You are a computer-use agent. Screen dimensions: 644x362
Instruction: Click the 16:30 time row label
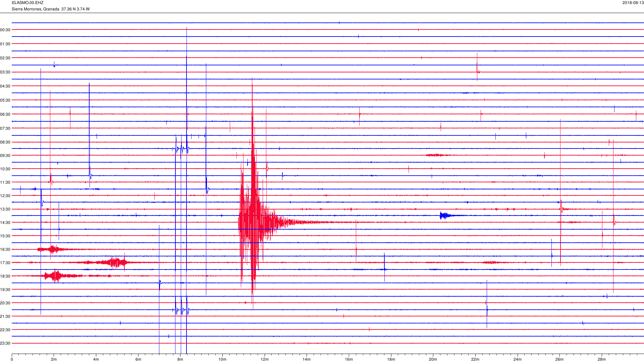click(x=5, y=249)
